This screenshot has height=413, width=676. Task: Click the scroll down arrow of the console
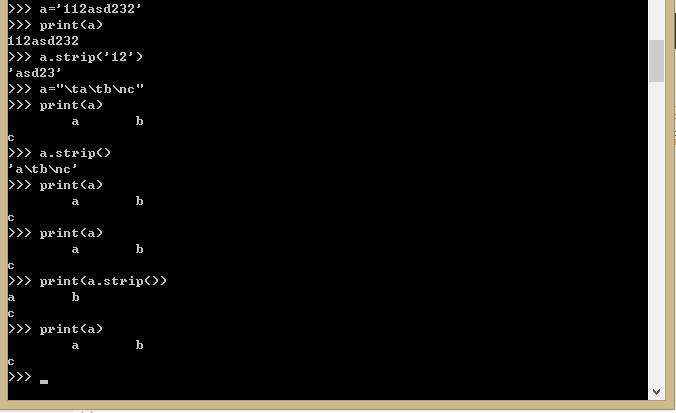click(656, 391)
